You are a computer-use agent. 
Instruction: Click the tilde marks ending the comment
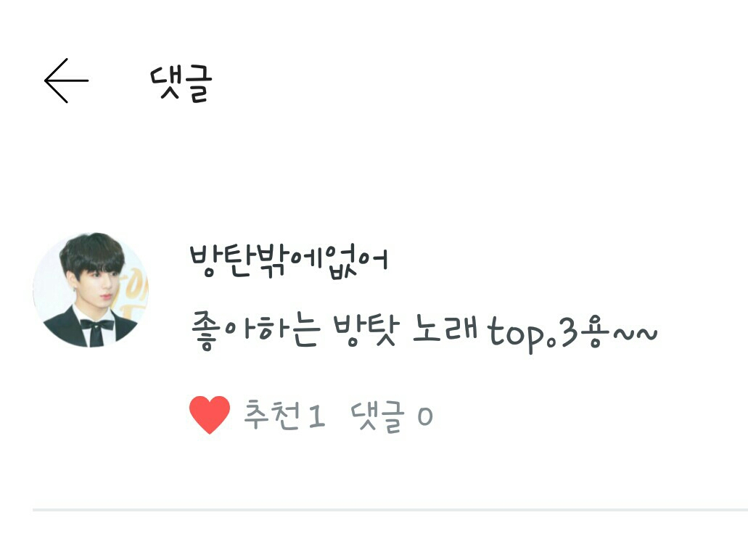(635, 334)
